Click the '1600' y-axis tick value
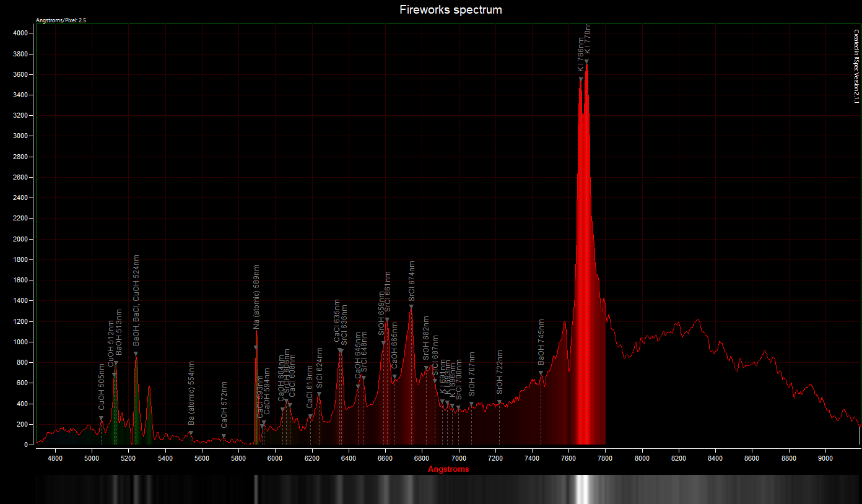The image size is (862, 504). click(x=20, y=280)
